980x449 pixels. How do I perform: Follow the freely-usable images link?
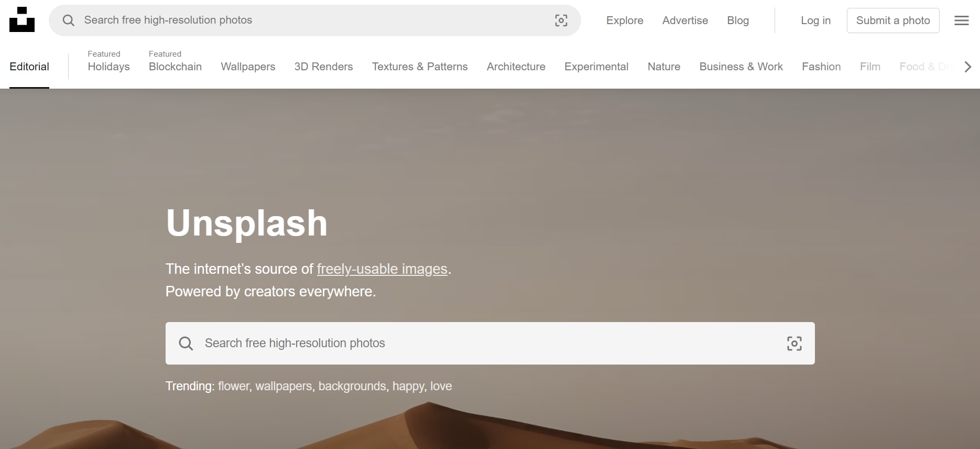pyautogui.click(x=382, y=269)
